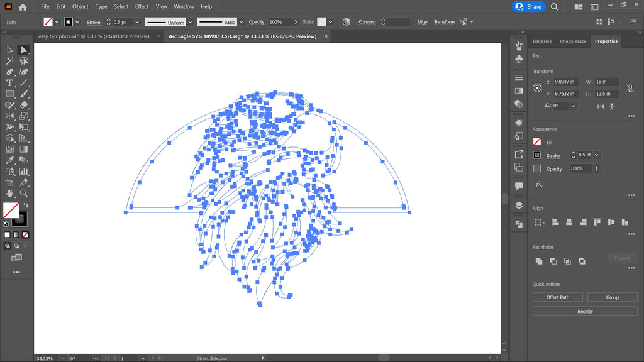The height and width of the screenshot is (362, 644).
Task: Open the graphic Style dropdown
Action: (x=330, y=22)
